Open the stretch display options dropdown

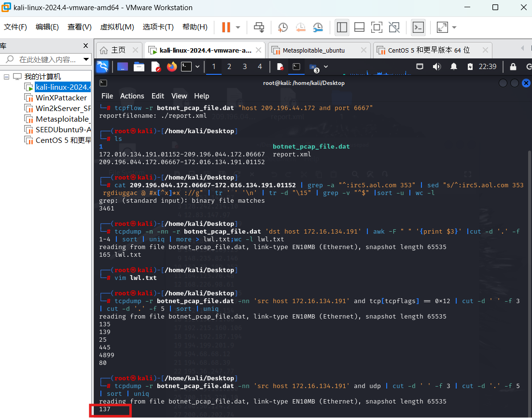point(454,27)
